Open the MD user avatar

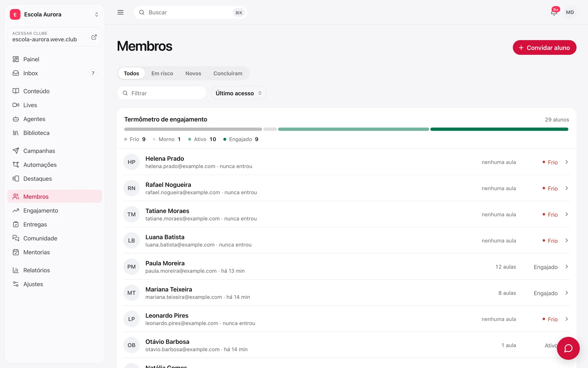(570, 12)
